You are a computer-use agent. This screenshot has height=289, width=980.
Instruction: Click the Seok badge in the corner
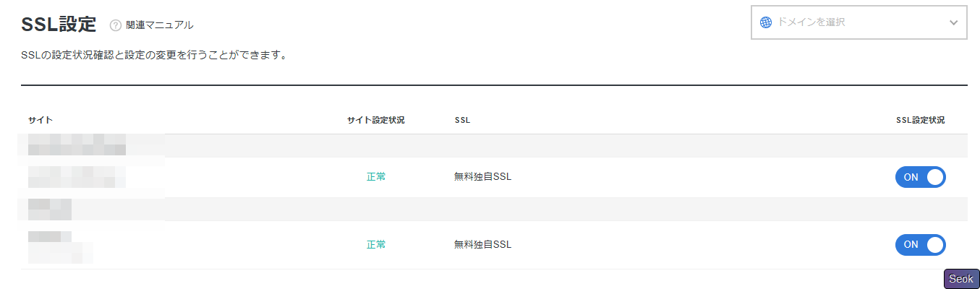pos(961,279)
